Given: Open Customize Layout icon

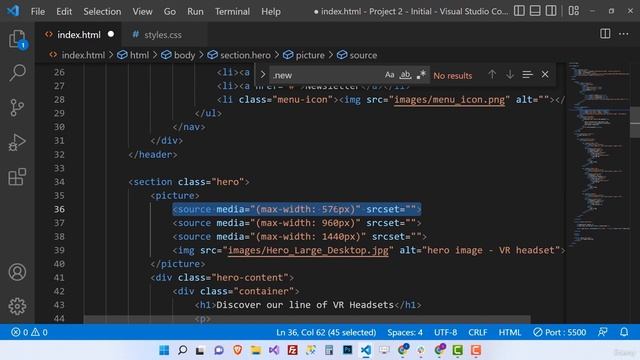Looking at the screenshot, I should 574,11.
